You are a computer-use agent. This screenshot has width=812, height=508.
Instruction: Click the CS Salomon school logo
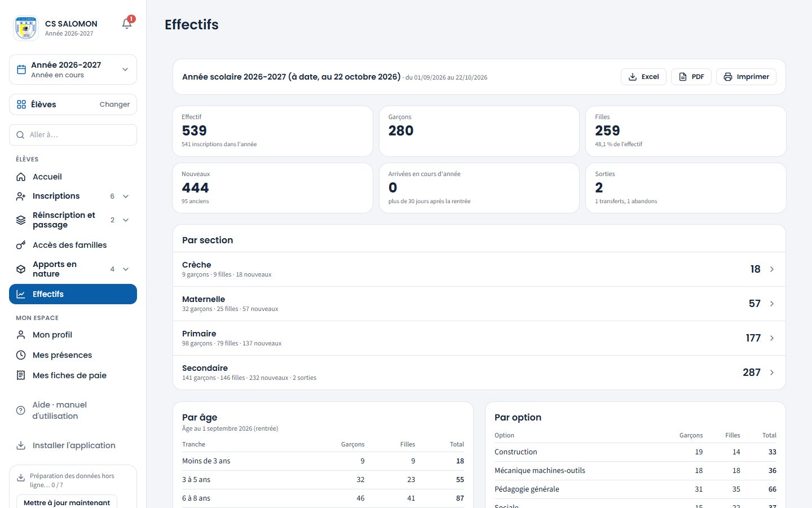26,28
